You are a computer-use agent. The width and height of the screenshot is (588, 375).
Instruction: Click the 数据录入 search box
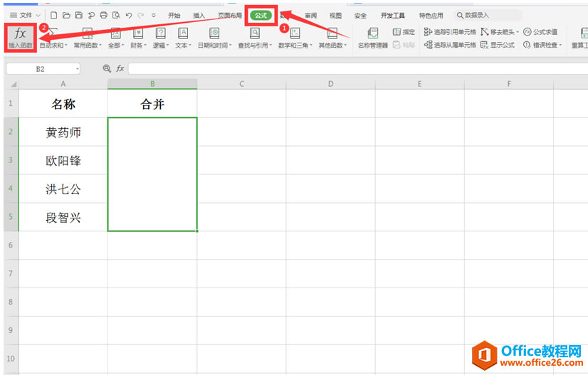[x=488, y=16]
